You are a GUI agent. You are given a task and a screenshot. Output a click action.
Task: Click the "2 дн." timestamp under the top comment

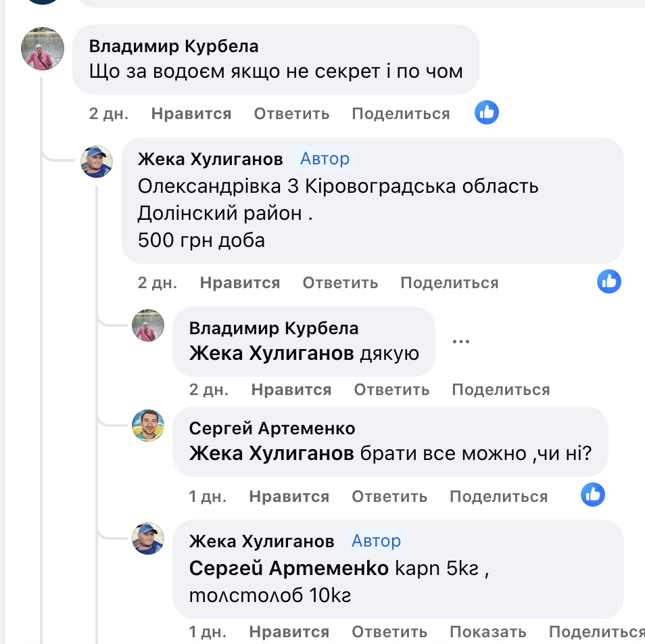pyautogui.click(x=108, y=114)
